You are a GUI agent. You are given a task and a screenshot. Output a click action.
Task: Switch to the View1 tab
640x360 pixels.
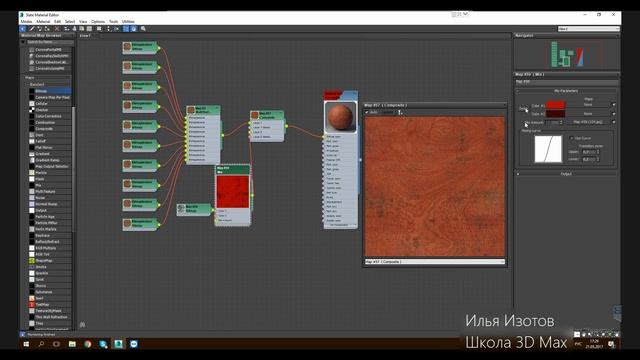coord(85,36)
